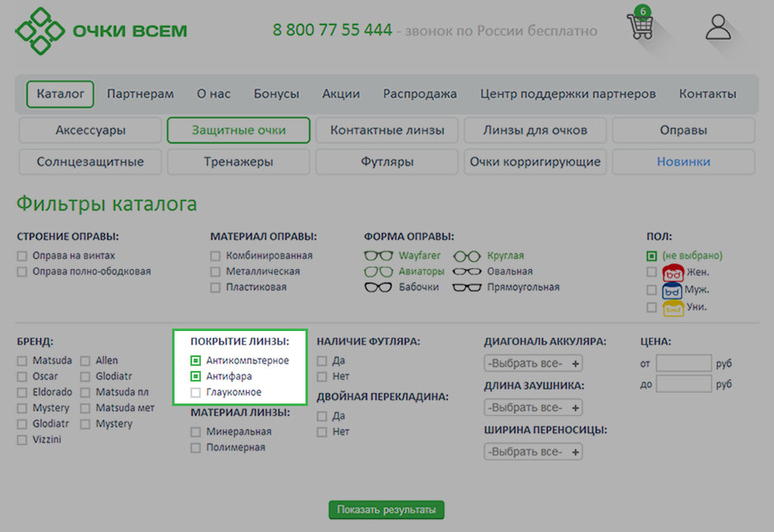Switch to the Контактные линзы category
774x532 pixels.
click(x=387, y=130)
